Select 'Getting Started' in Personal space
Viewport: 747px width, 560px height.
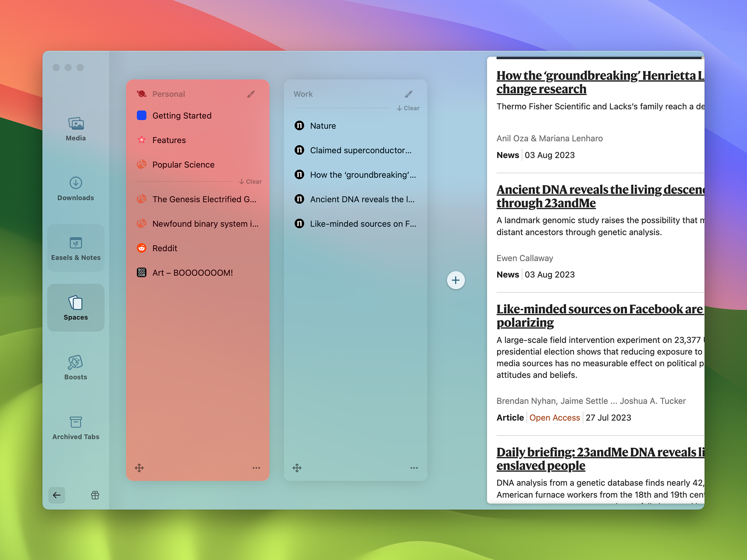pyautogui.click(x=182, y=115)
